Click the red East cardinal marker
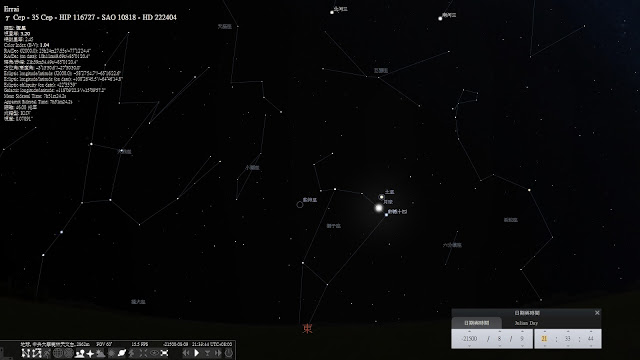 (307, 329)
